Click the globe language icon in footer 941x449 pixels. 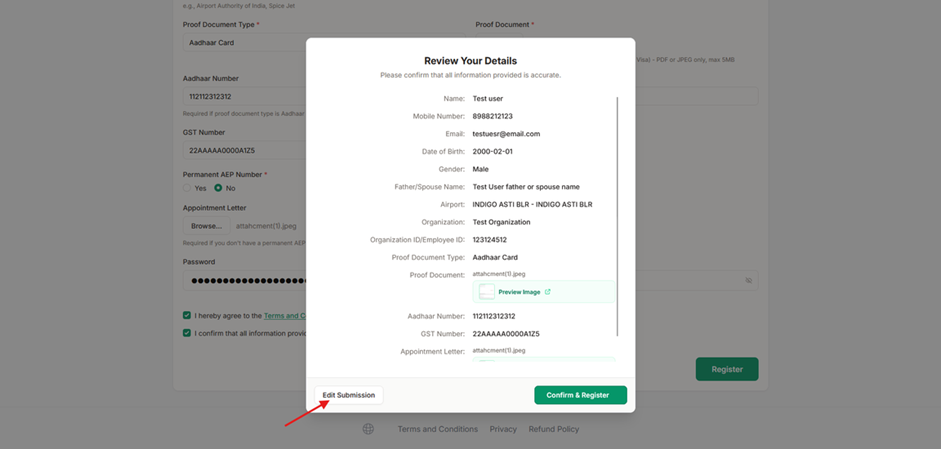tap(368, 429)
